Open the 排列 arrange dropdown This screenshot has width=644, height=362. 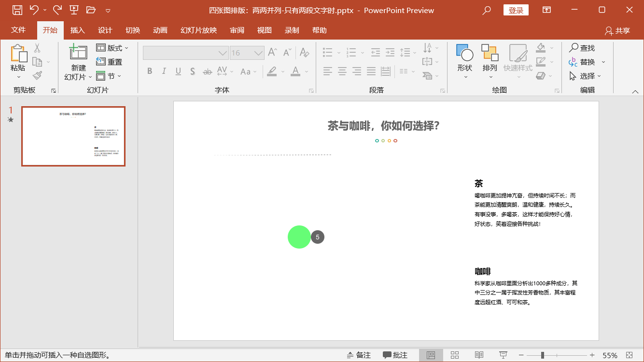pyautogui.click(x=490, y=62)
